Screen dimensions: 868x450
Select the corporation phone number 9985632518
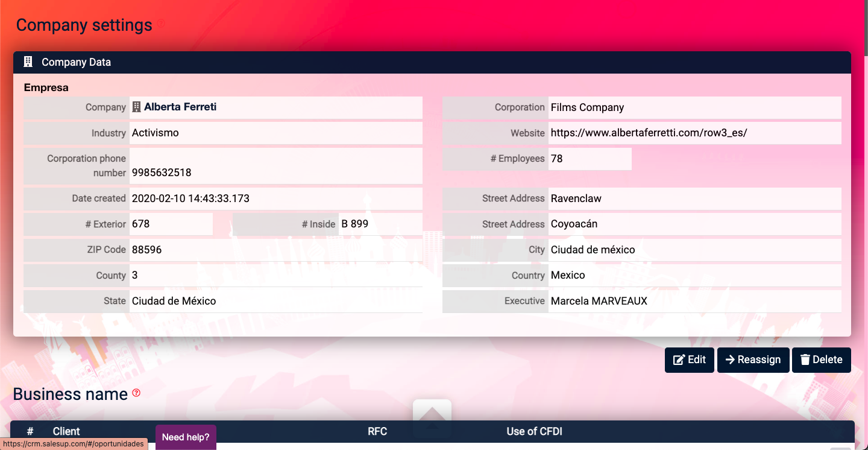[162, 173]
